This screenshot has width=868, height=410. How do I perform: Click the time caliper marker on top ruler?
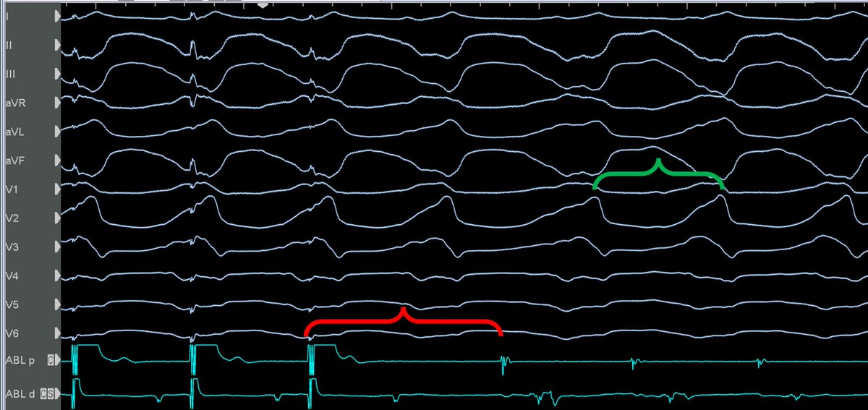coord(263,4)
